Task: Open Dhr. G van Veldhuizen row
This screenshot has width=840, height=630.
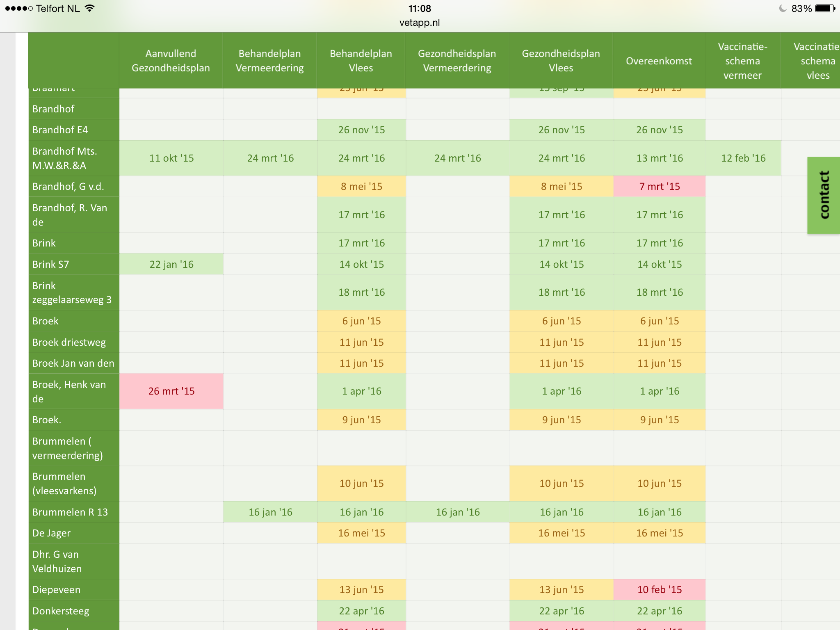Action: [x=74, y=562]
